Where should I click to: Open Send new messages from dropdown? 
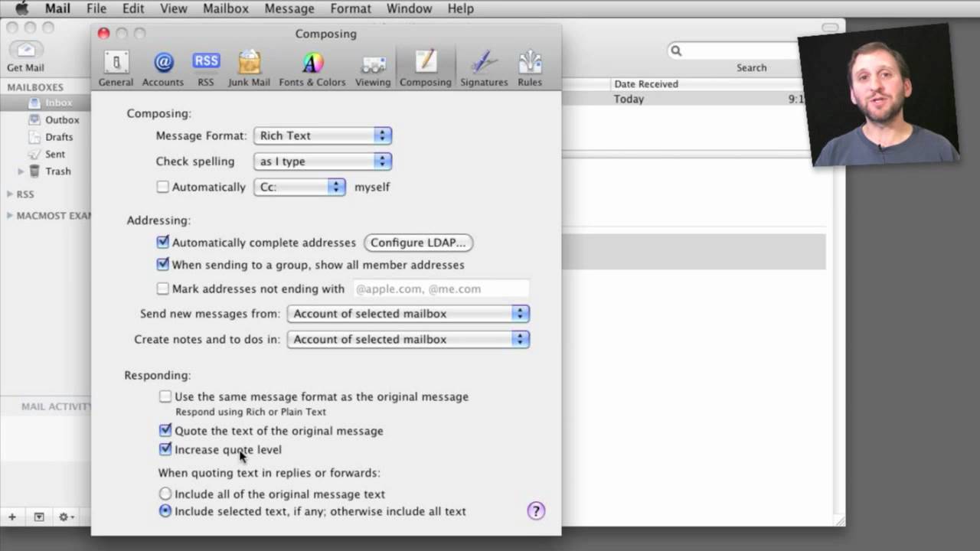tap(408, 314)
